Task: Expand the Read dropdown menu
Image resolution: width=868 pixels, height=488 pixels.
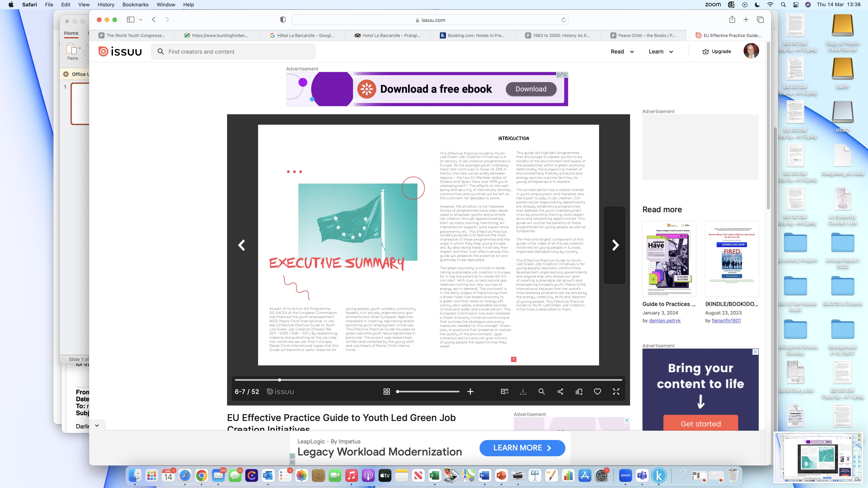Action: tap(622, 52)
